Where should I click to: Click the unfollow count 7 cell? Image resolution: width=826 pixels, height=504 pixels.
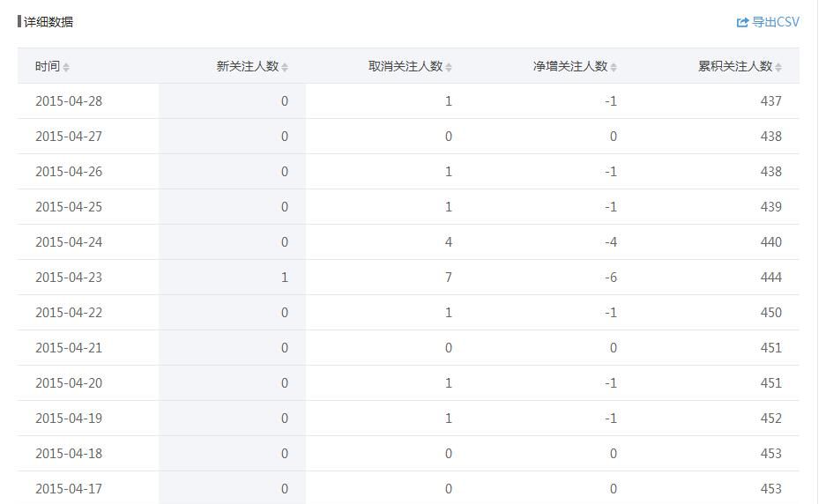[x=449, y=278]
